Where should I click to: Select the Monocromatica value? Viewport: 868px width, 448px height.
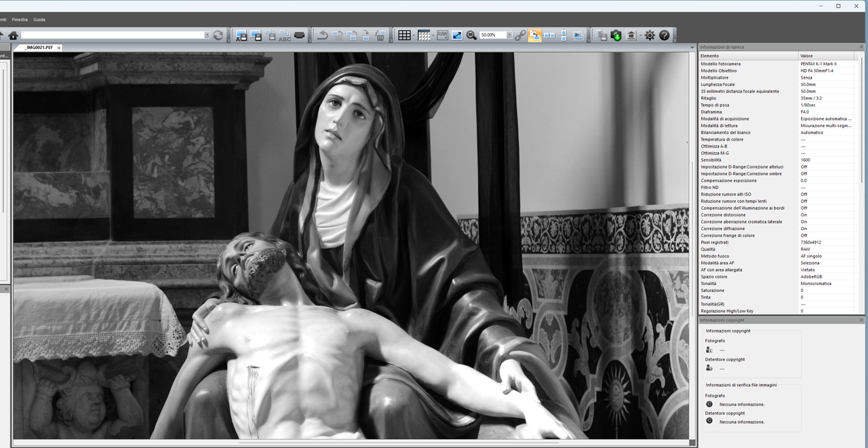click(x=816, y=284)
